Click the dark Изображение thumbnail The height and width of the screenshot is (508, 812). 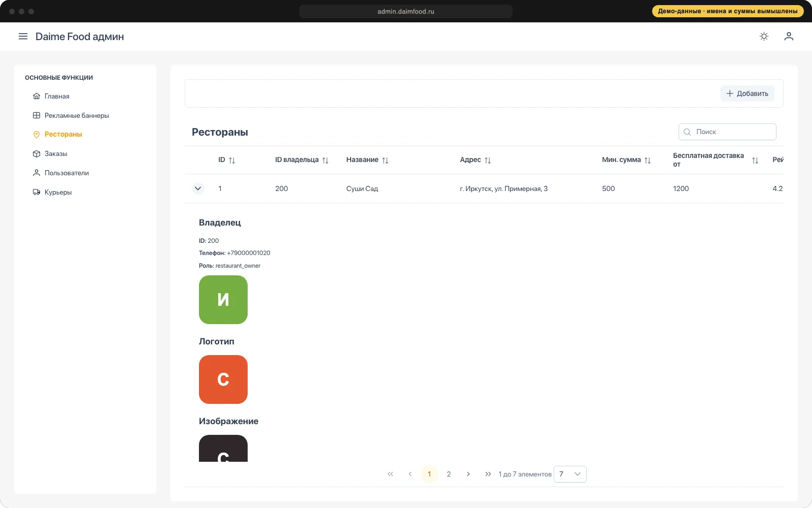(x=223, y=448)
